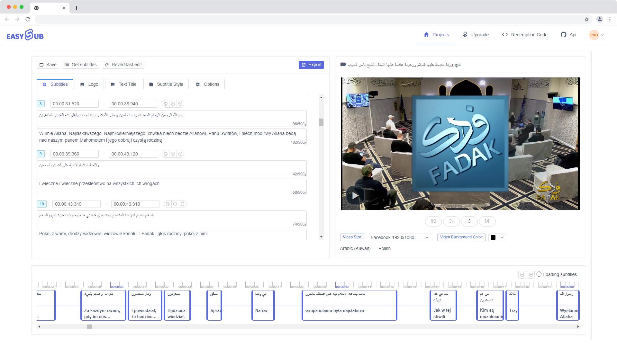Click the remove icon for subtitle 9

pyautogui.click(x=180, y=154)
